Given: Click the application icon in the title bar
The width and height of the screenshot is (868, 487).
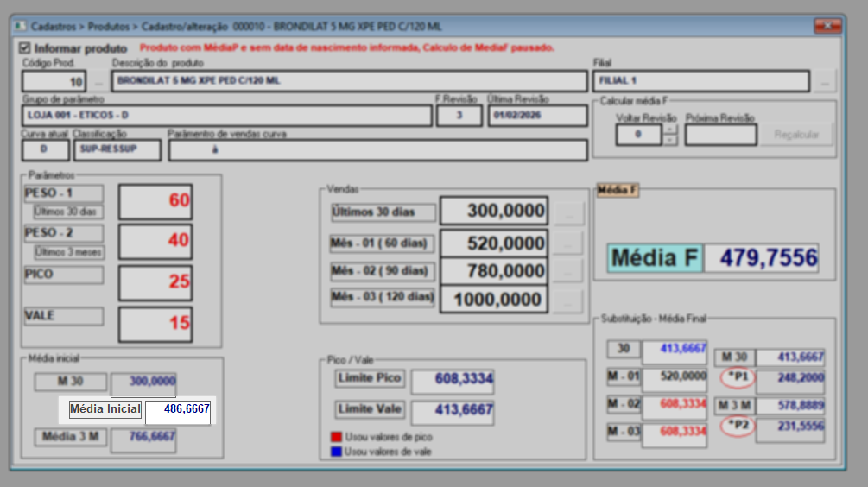Looking at the screenshot, I should 21,26.
